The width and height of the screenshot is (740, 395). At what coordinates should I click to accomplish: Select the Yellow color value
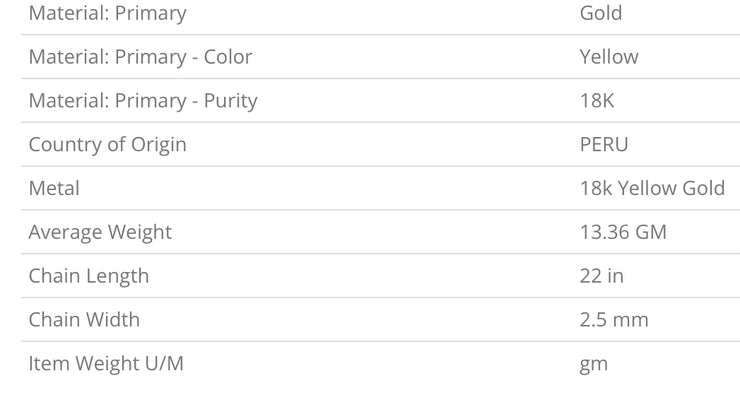(609, 57)
